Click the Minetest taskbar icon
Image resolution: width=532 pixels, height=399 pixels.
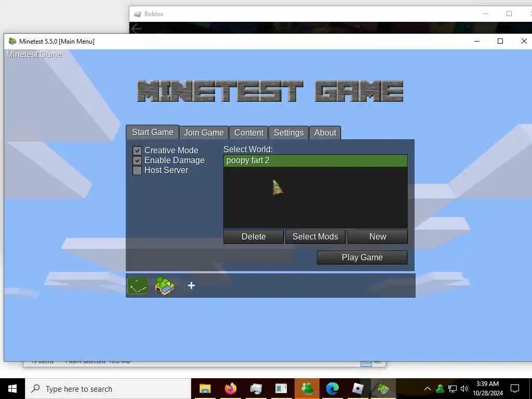tap(383, 389)
